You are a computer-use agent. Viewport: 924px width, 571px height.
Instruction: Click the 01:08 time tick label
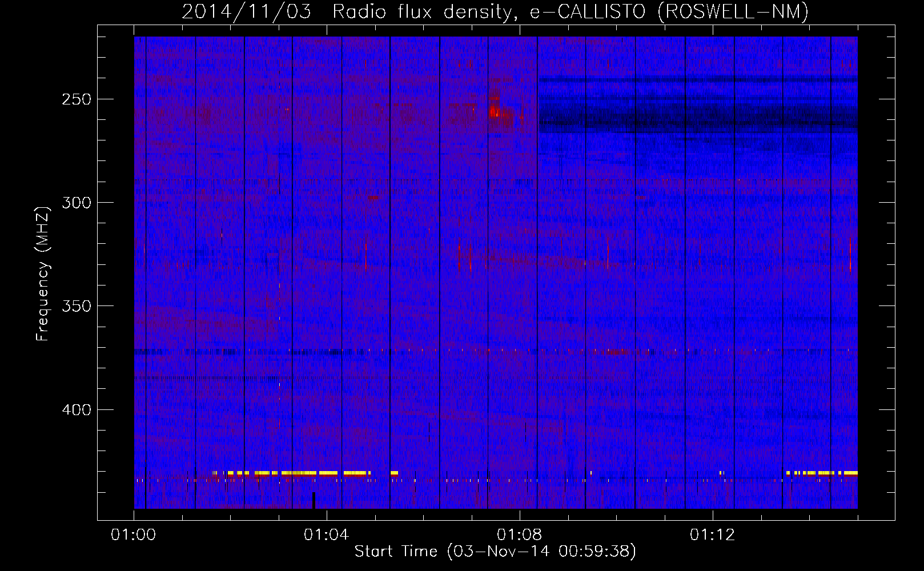[x=520, y=535]
